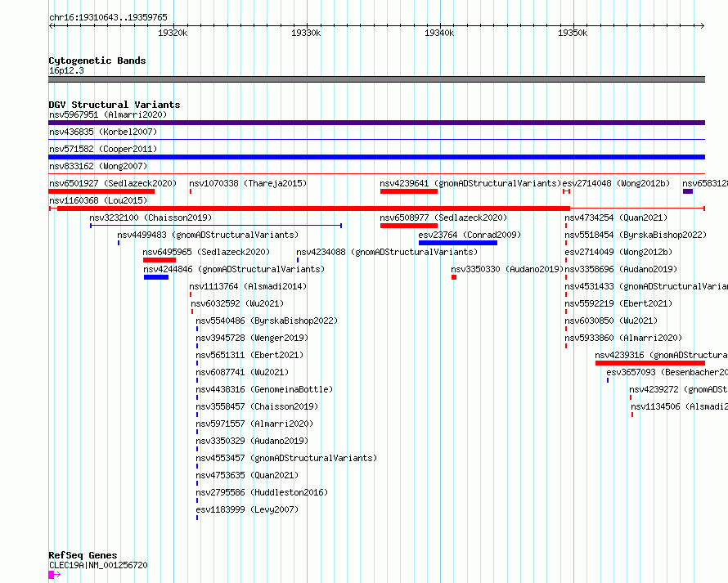The height and width of the screenshot is (583, 728).
Task: Open nsv6032592 (Wu2021) label
Action: click(237, 303)
